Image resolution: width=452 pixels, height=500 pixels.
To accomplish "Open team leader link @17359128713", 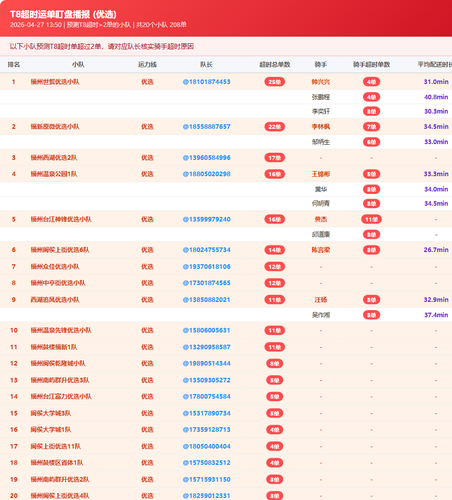I will click(x=206, y=430).
